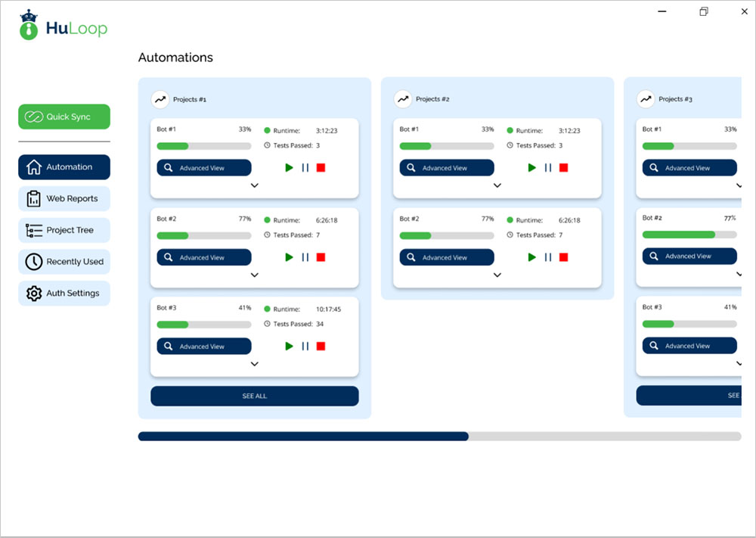
Task: Click SEE ALL under Projects #1
Action: [255, 396]
